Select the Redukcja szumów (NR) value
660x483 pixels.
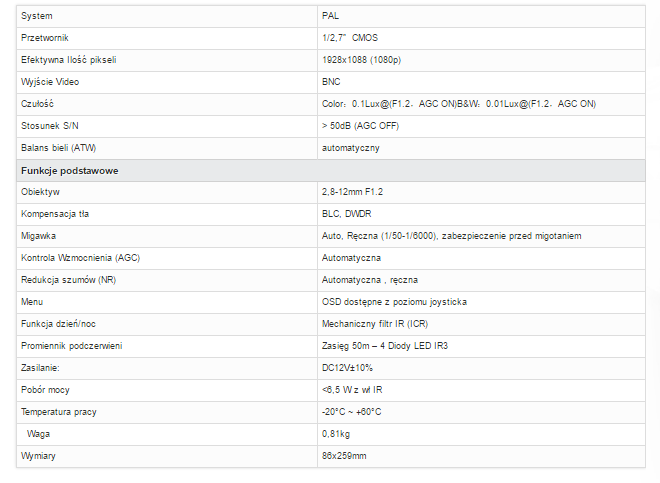coord(370,280)
